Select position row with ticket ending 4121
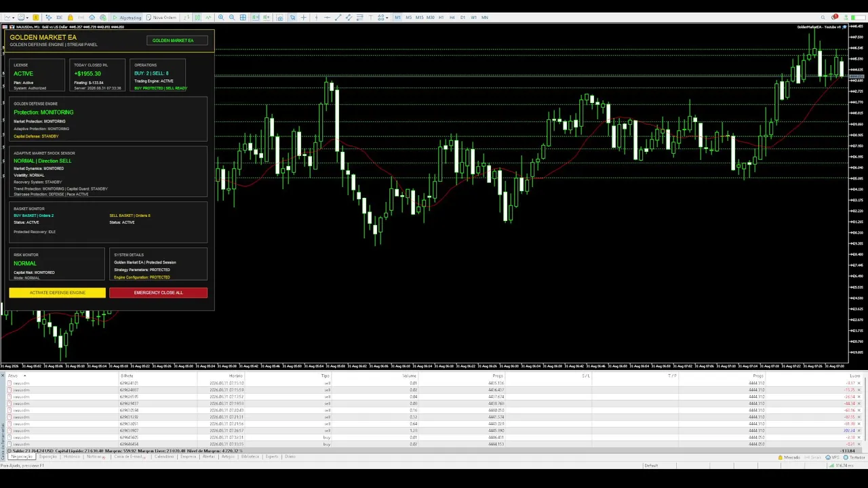 [x=434, y=383]
